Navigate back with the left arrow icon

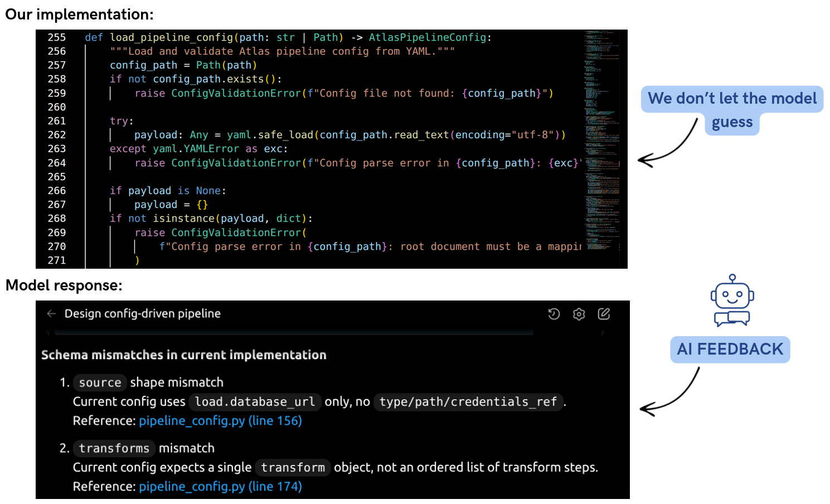click(51, 313)
